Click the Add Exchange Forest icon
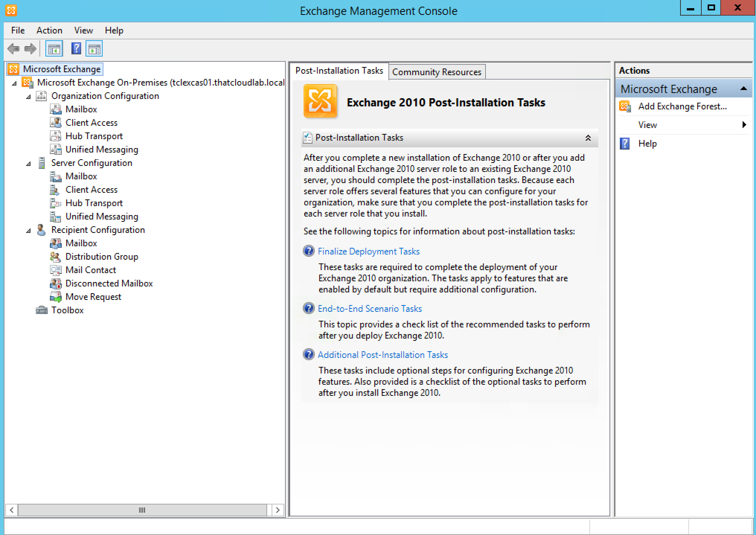The height and width of the screenshot is (535, 756). [625, 106]
